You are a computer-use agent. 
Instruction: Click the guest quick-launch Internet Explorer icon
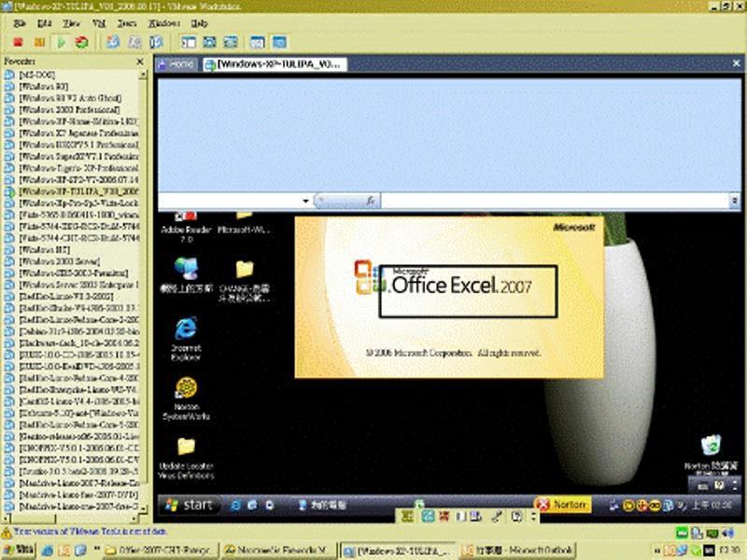coord(235,505)
